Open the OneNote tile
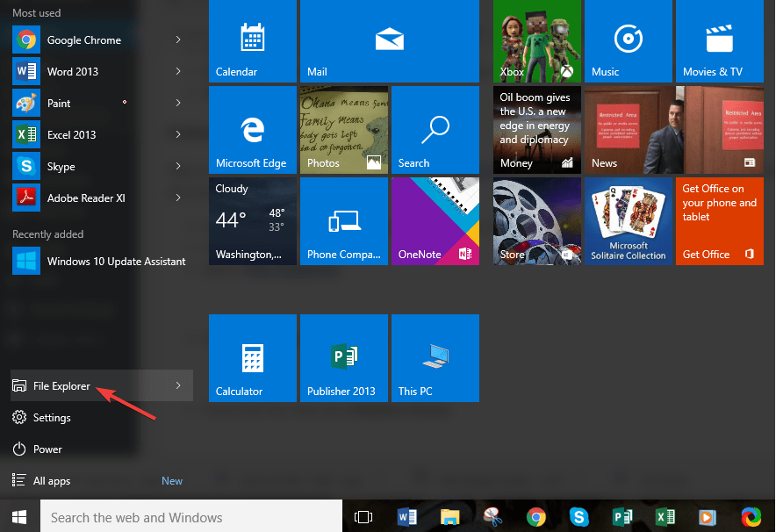 tap(435, 221)
